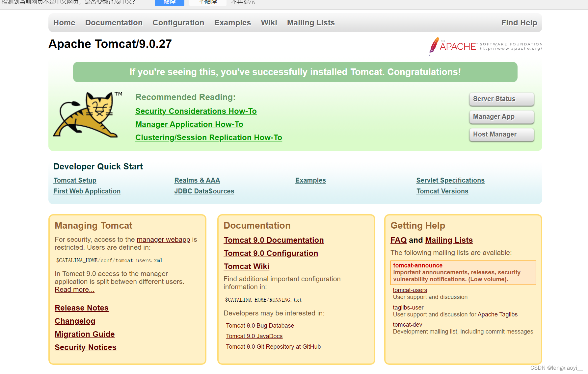Open the Migration Guide link
Screen dimensions: 588x374
tap(85, 334)
